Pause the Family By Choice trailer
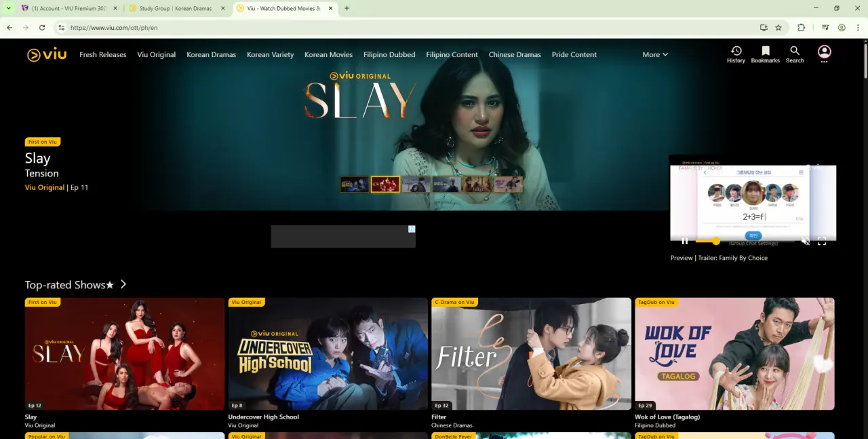 (684, 241)
